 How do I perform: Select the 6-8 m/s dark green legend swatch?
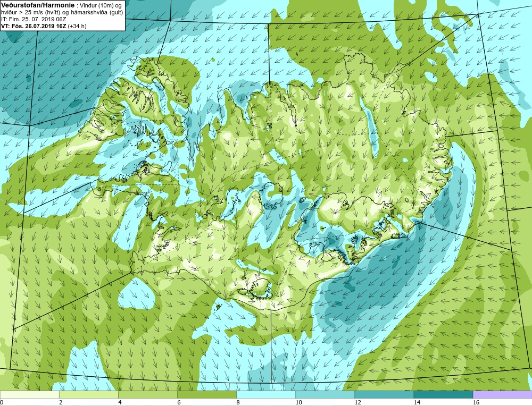tap(206, 394)
